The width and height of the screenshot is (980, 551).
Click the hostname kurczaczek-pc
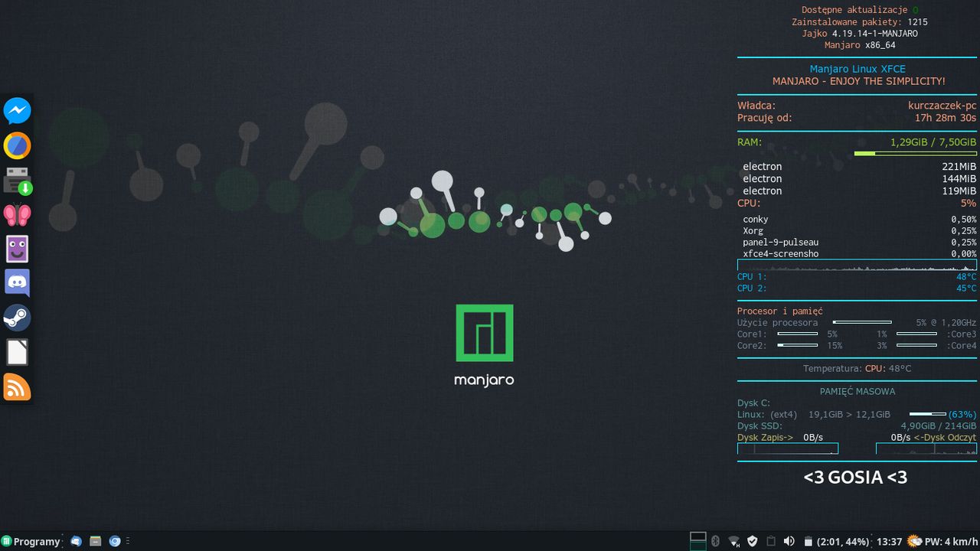pyautogui.click(x=942, y=106)
